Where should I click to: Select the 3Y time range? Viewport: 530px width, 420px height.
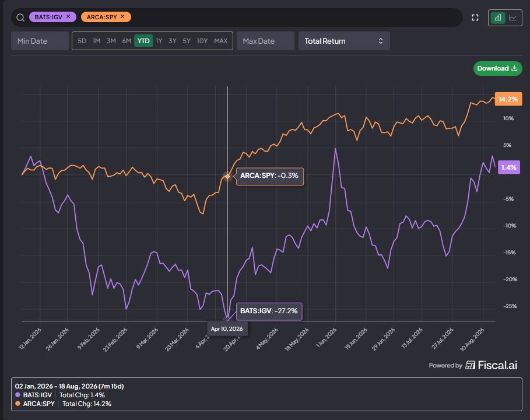173,41
